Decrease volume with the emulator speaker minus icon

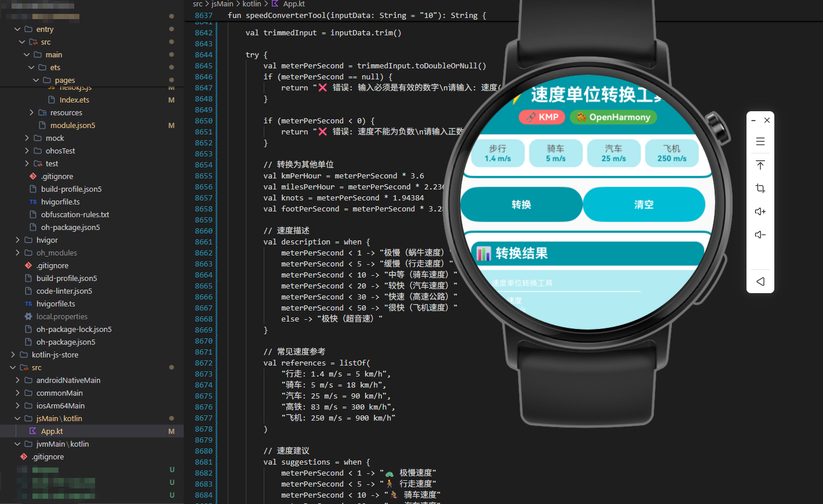pyautogui.click(x=760, y=235)
